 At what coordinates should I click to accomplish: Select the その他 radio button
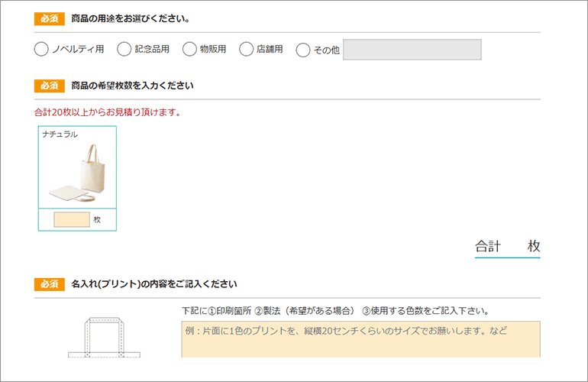303,50
